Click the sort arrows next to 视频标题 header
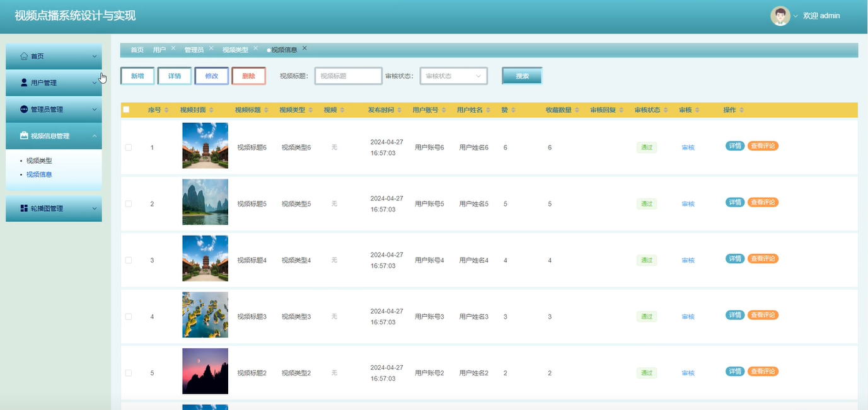Viewport: 868px width, 410px height. click(x=266, y=110)
